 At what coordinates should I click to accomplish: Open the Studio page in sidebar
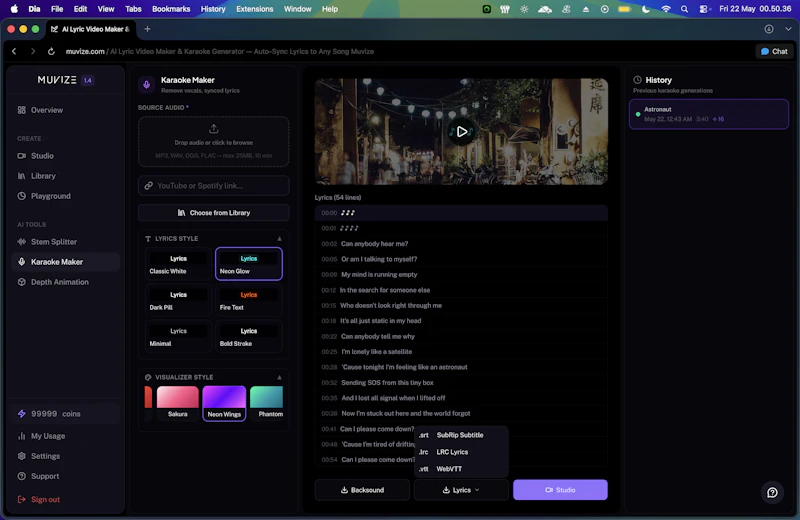tap(42, 156)
